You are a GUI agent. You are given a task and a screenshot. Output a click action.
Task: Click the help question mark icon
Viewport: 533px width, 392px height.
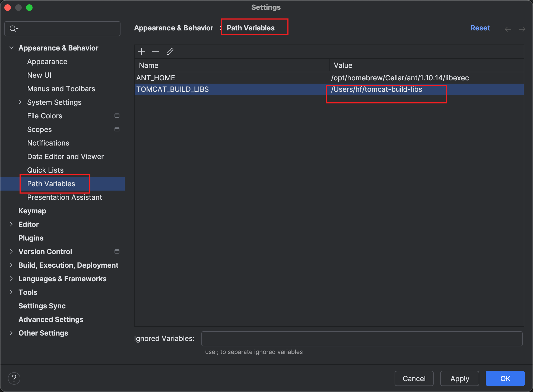coord(14,378)
